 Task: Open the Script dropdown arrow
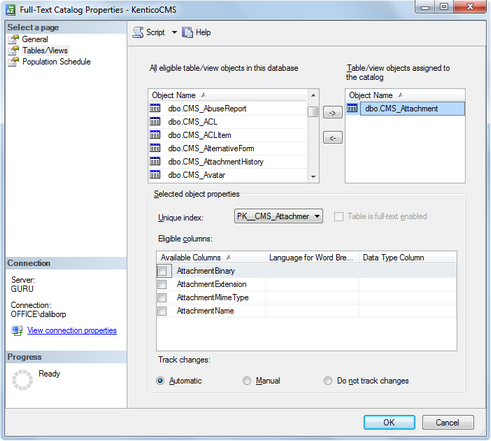coord(174,32)
